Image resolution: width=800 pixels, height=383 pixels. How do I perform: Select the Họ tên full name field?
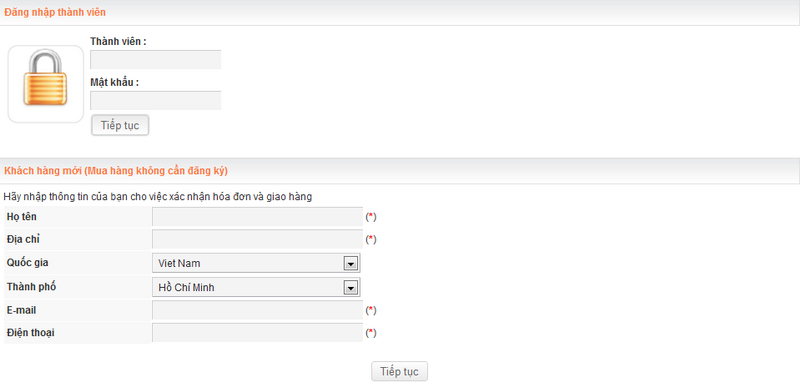[257, 217]
